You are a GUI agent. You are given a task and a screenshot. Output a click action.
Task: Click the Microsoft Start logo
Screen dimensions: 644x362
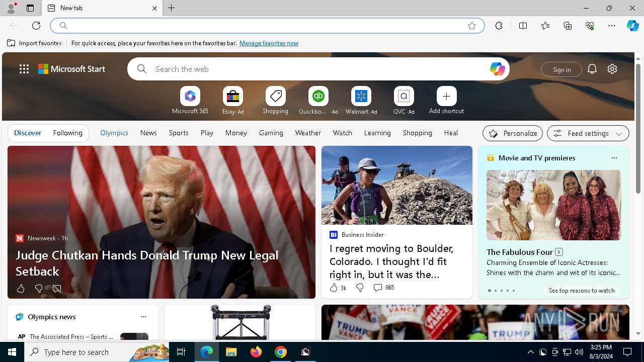click(71, 69)
